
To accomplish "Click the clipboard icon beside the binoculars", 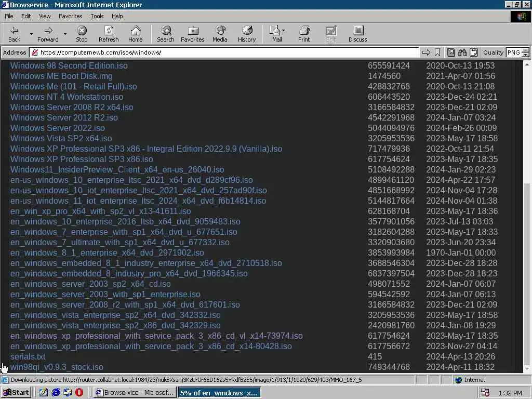I will (474, 52).
